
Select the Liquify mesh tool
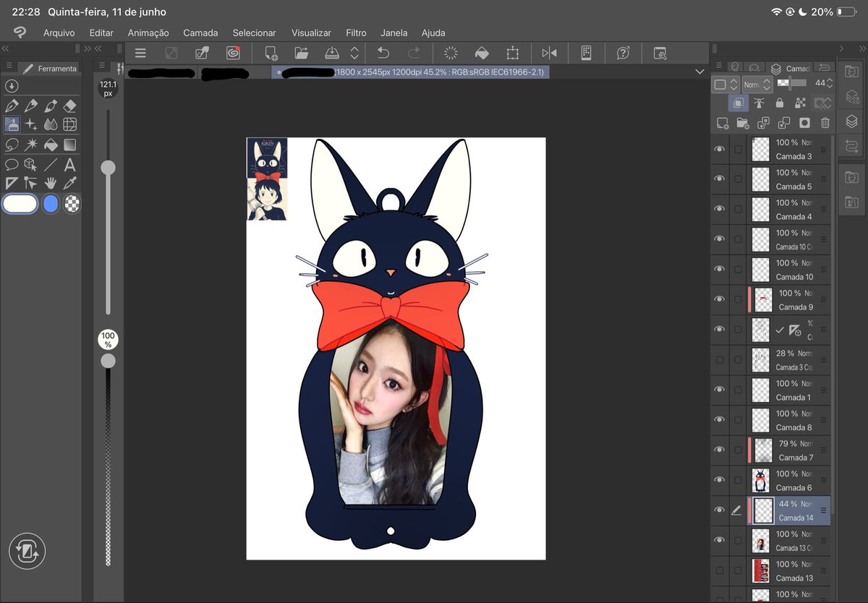[70, 124]
